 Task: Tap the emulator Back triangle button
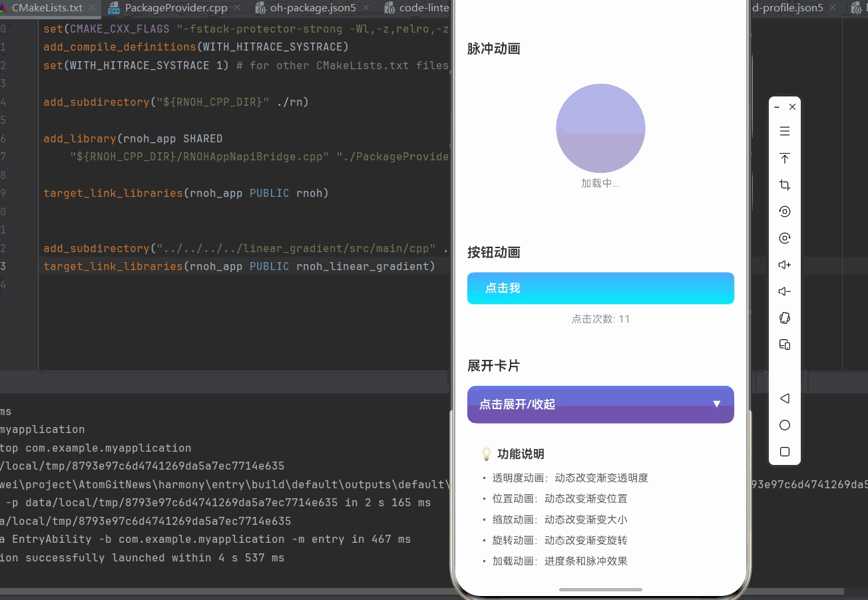(785, 398)
